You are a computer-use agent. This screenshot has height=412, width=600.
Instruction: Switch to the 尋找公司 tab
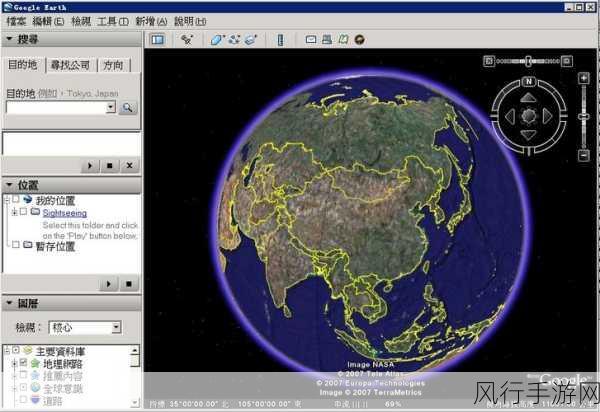coord(70,65)
